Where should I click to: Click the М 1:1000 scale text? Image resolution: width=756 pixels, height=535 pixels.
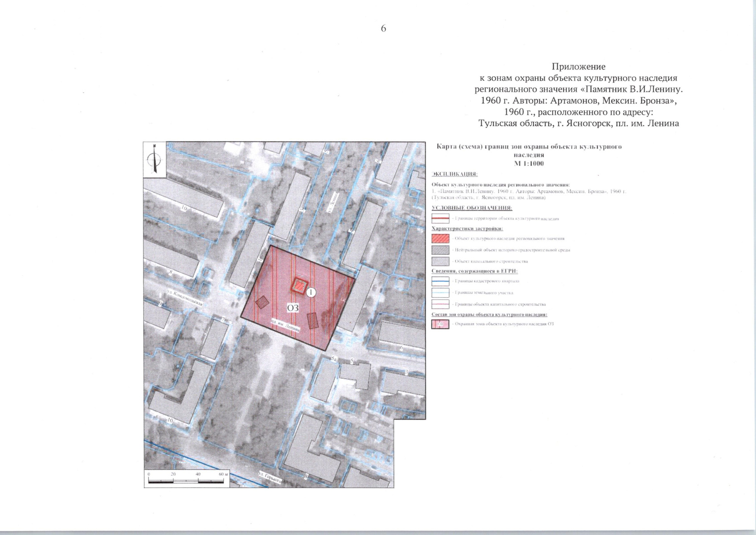coord(529,164)
